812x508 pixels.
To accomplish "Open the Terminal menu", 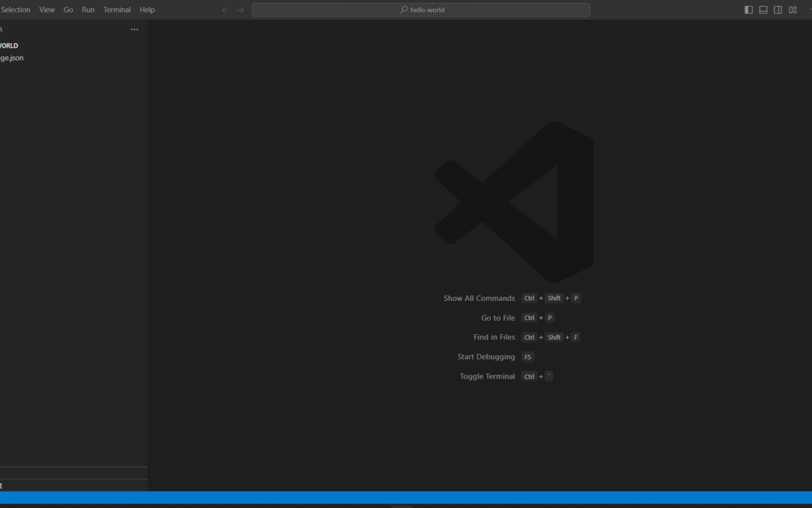I will coord(117,10).
